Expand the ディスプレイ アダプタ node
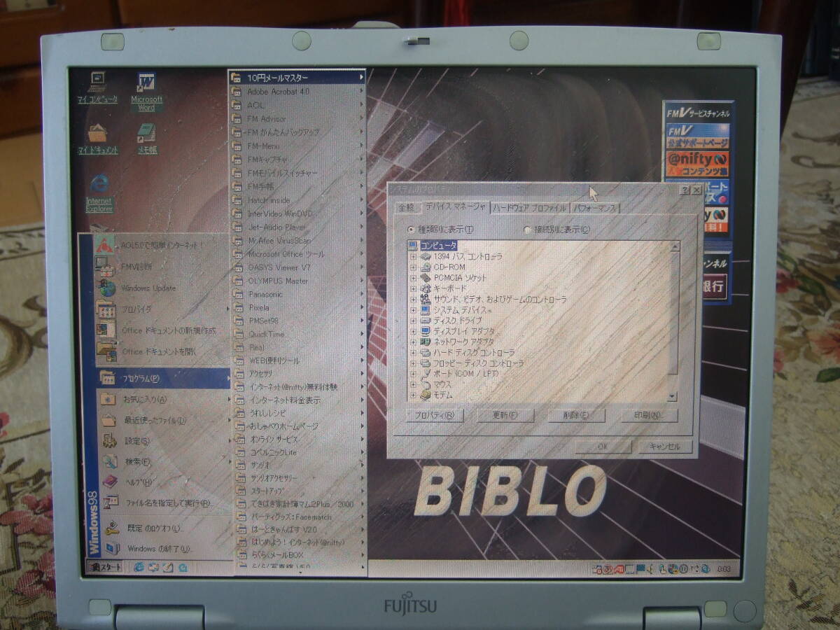This screenshot has height=630, width=840. 413,331
